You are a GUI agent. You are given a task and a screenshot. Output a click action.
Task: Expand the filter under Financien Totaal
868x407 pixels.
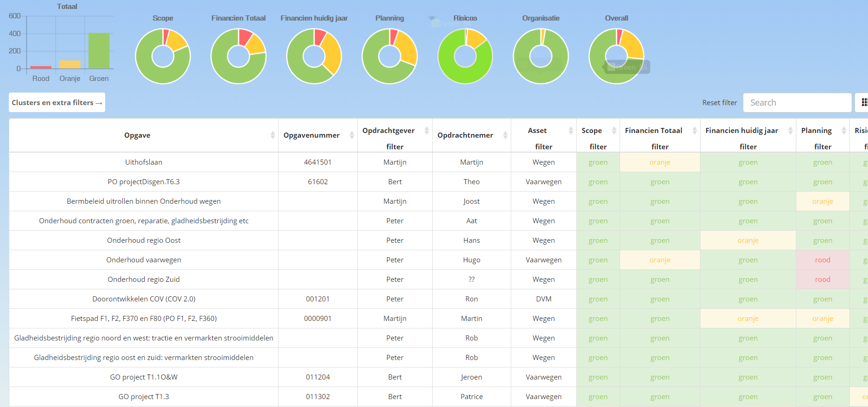(660, 147)
